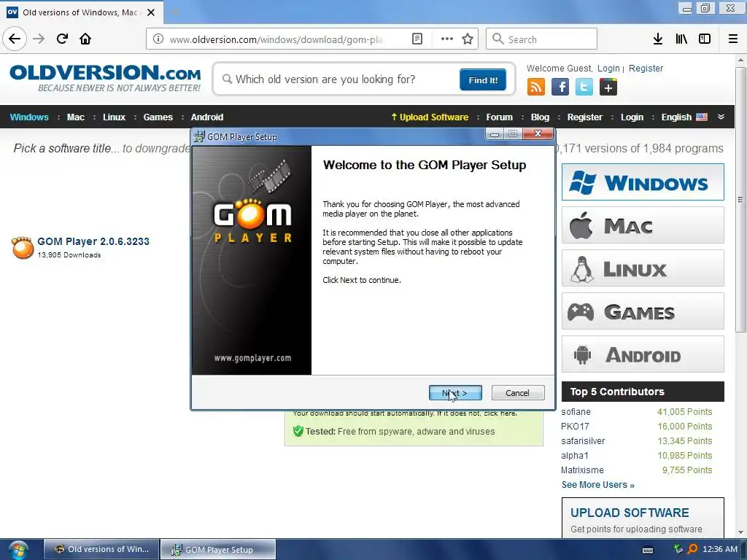Open page actions three-dot menu
The image size is (747, 560).
(447, 39)
